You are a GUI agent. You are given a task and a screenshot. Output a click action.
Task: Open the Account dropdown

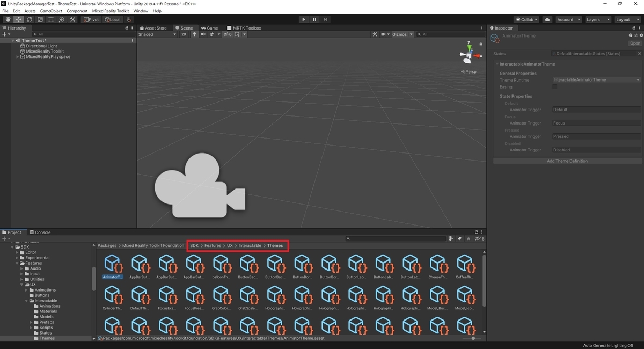point(568,19)
